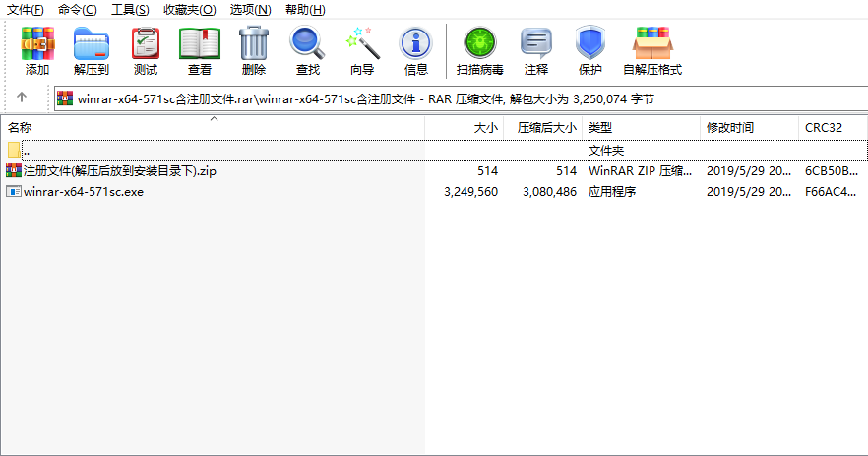Sort by the 修改时间 column header

click(749, 127)
